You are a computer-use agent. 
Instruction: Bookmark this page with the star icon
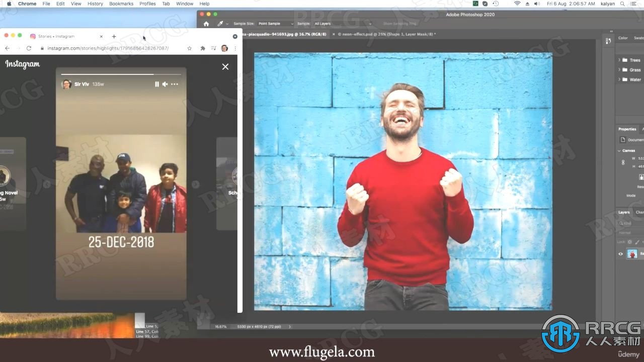tap(189, 48)
